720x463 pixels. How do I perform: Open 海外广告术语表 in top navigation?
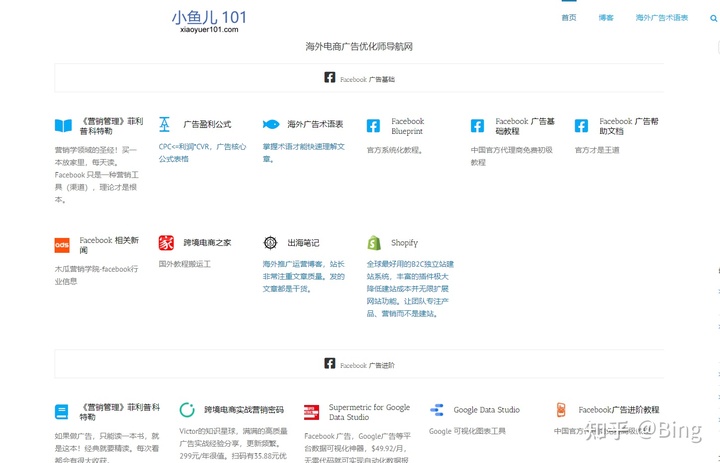[x=662, y=18]
